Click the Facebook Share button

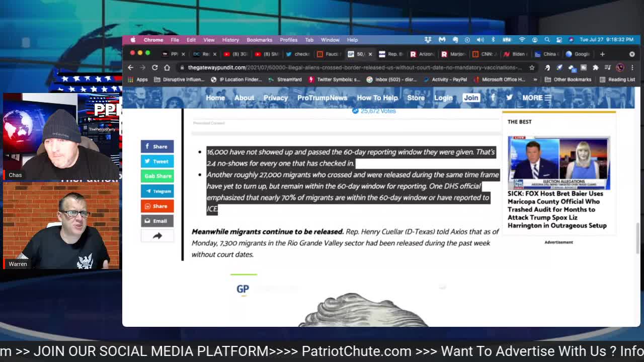point(157,146)
